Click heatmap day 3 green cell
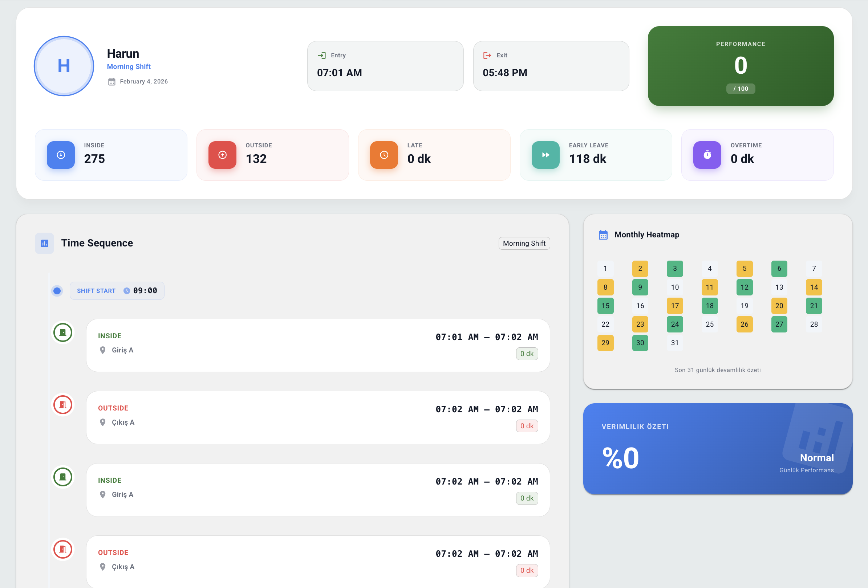 point(674,269)
